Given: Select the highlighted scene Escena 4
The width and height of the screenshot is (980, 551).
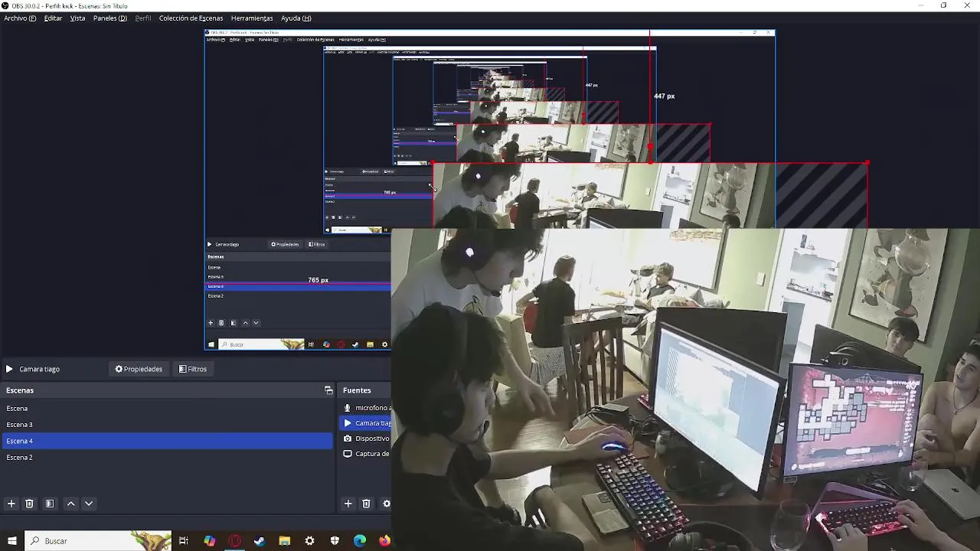Looking at the screenshot, I should (167, 441).
